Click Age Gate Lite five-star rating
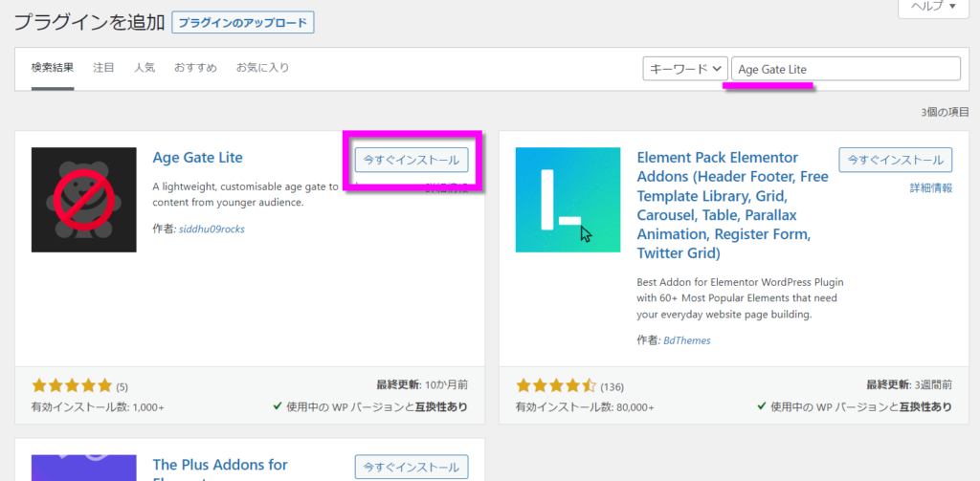Screen dimensions: 980x481 point(71,385)
